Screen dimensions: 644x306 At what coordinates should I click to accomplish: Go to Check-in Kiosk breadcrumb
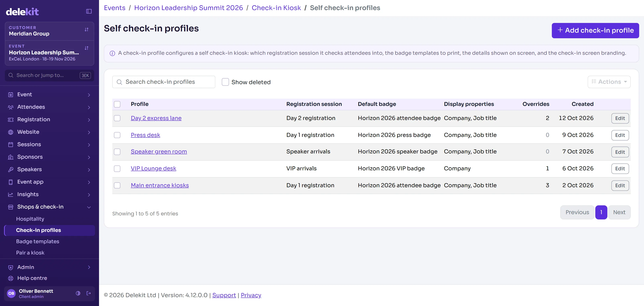click(x=276, y=8)
